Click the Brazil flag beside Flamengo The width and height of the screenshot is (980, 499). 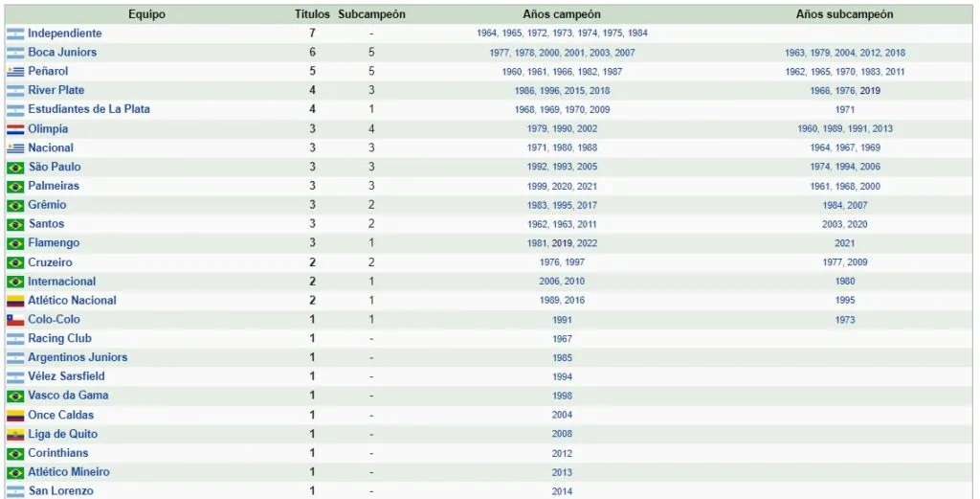point(15,244)
